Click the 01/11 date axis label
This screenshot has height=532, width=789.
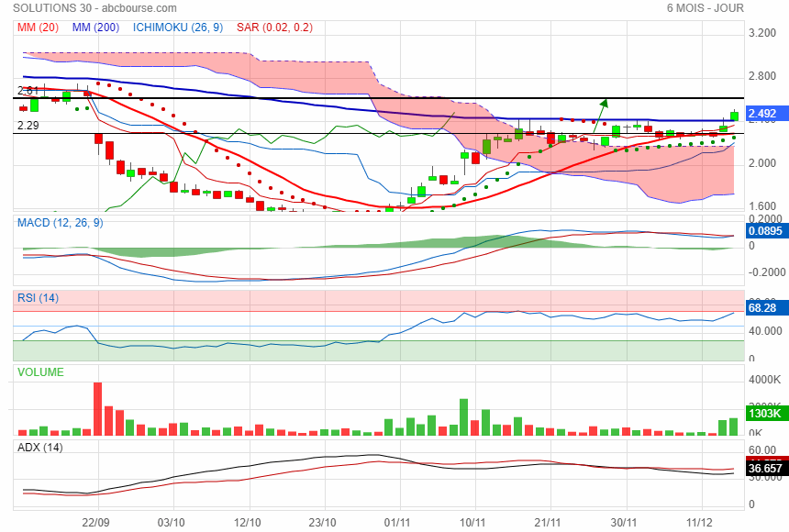click(x=397, y=522)
